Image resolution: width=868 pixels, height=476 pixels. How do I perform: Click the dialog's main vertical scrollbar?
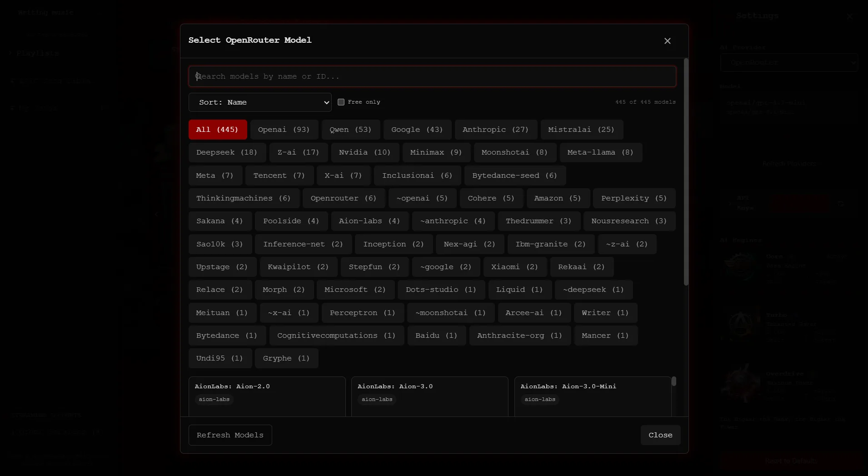686,172
